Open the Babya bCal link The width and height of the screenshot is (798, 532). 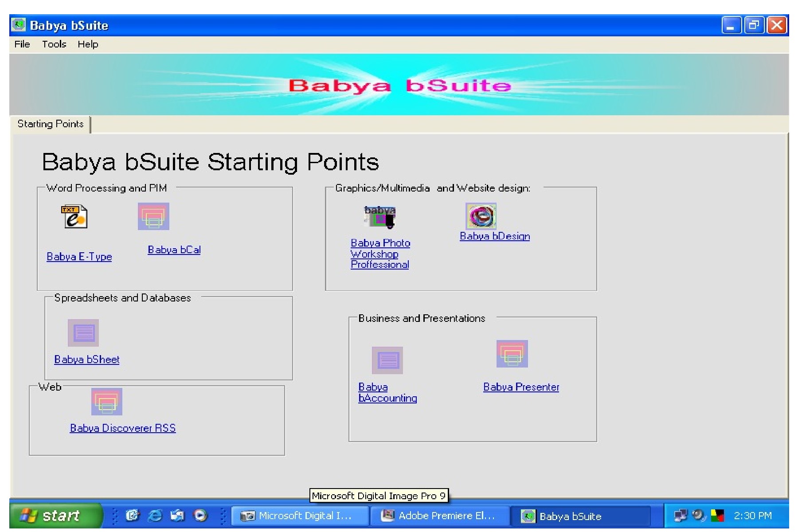pos(174,250)
